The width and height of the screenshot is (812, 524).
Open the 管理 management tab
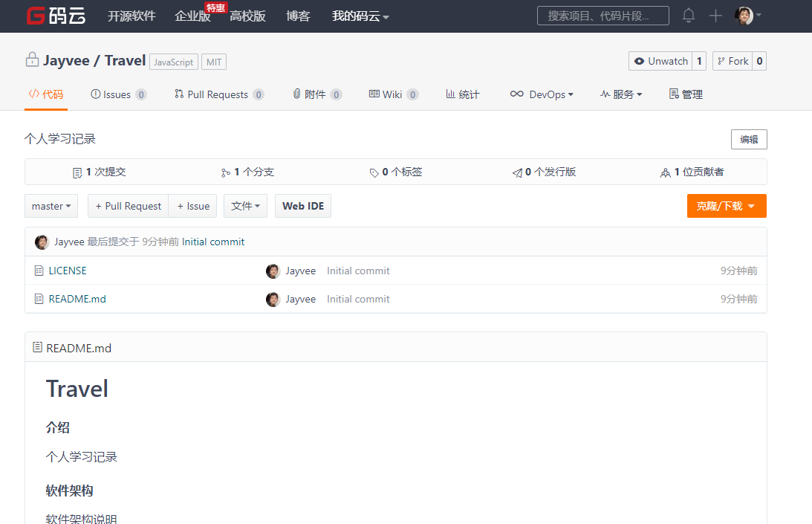tap(686, 94)
